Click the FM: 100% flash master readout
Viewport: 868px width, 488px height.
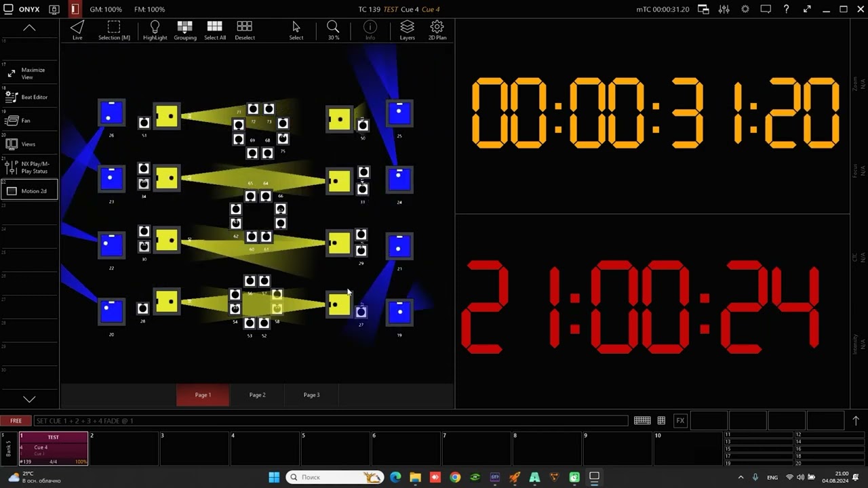[149, 9]
